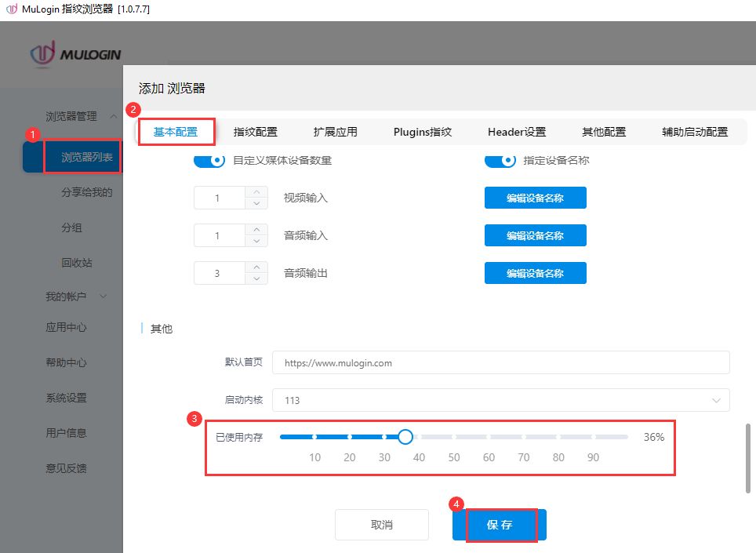This screenshot has width=756, height=553.
Task: Click the dialog vertical scrollbar
Action: click(748, 458)
